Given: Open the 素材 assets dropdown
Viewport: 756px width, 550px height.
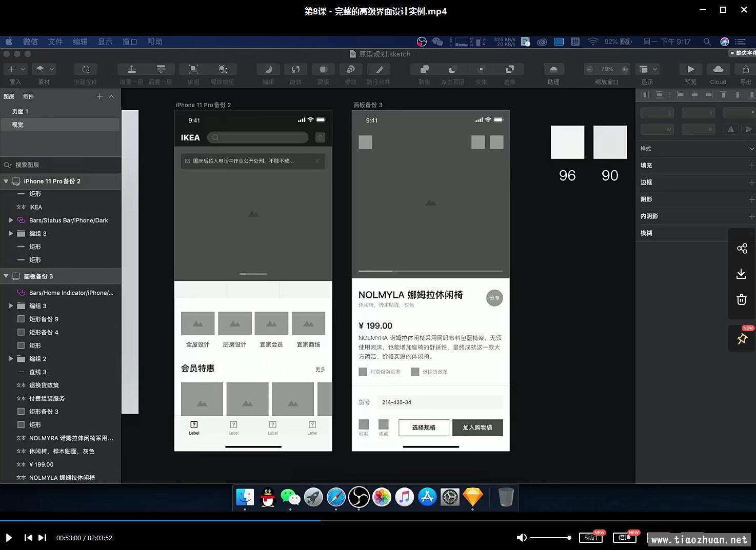Looking at the screenshot, I should (44, 69).
